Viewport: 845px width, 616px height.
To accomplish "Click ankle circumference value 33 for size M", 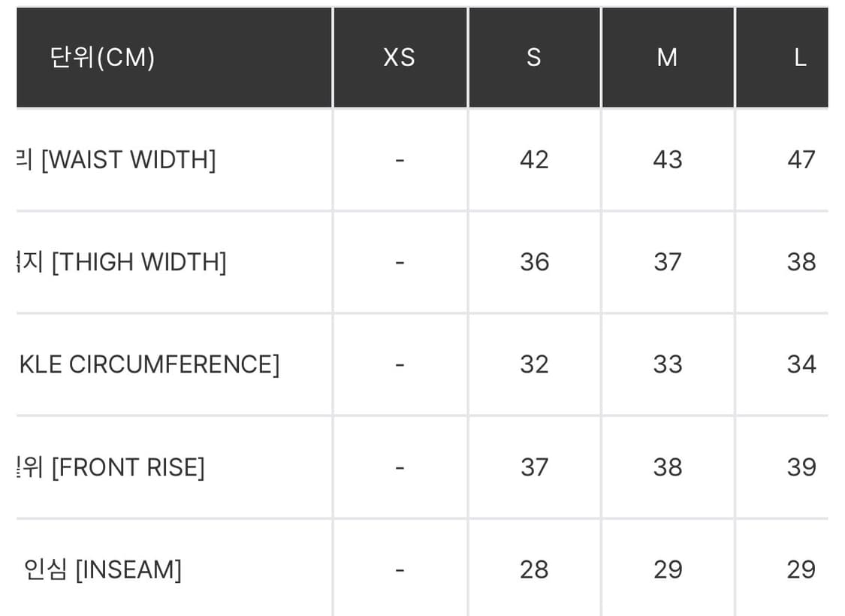I will click(667, 364).
